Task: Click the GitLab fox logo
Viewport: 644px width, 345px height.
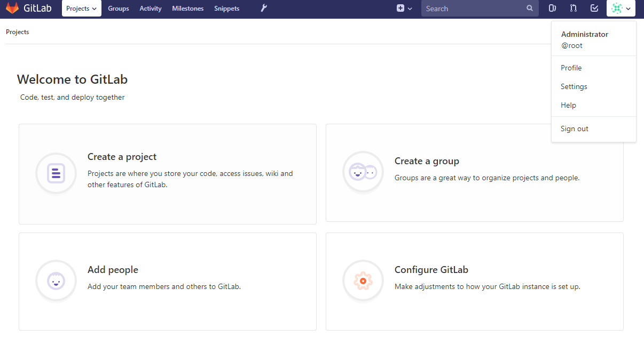Action: click(12, 9)
